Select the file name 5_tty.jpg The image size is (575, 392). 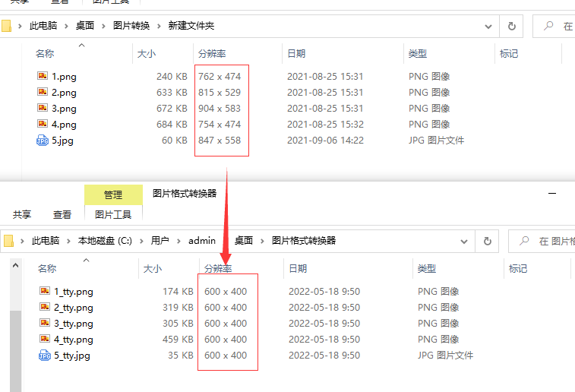72,356
